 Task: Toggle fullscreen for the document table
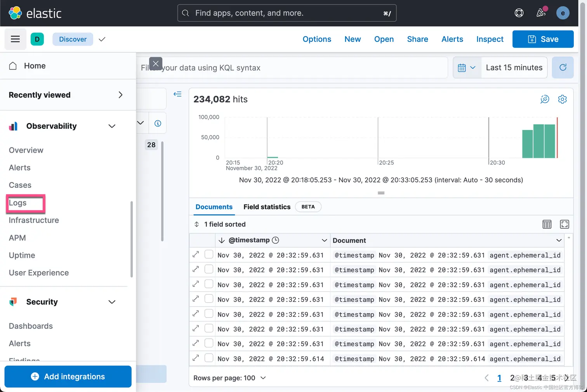click(x=564, y=224)
